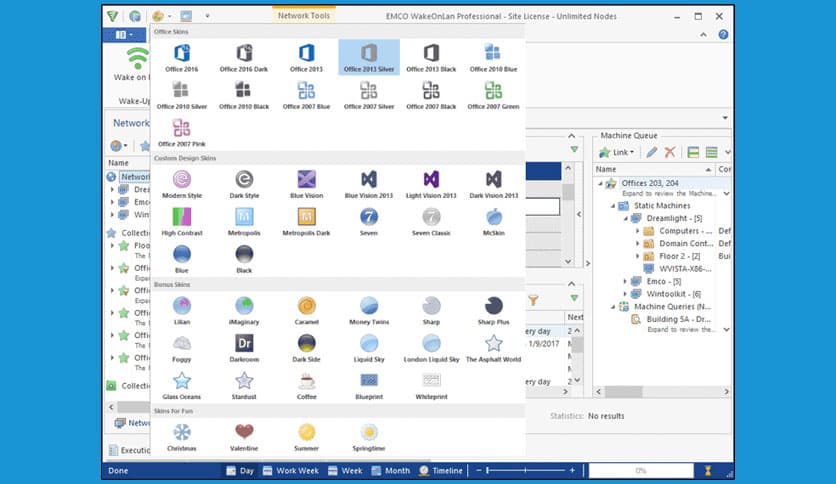Click the Name column header in Machine Queue
836x484 pixels.
[654, 170]
